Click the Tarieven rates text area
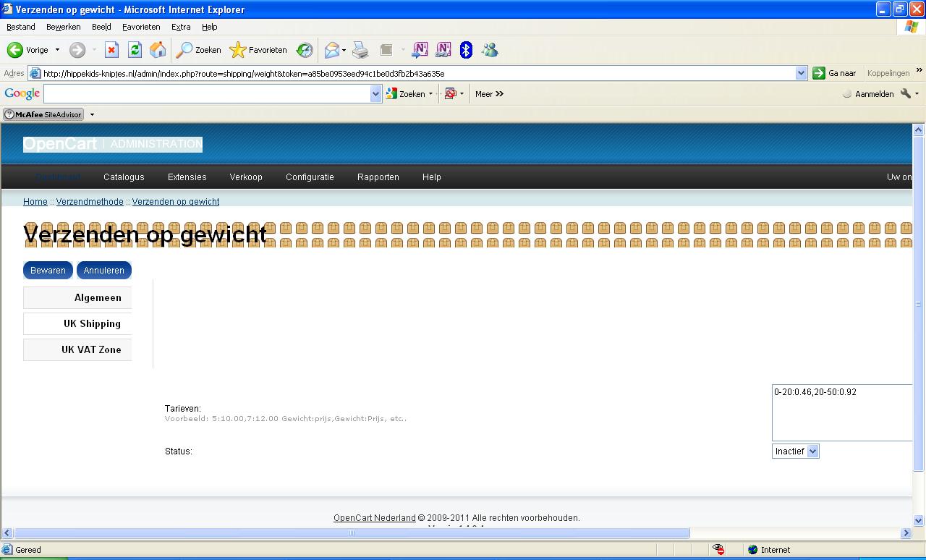 click(842, 412)
